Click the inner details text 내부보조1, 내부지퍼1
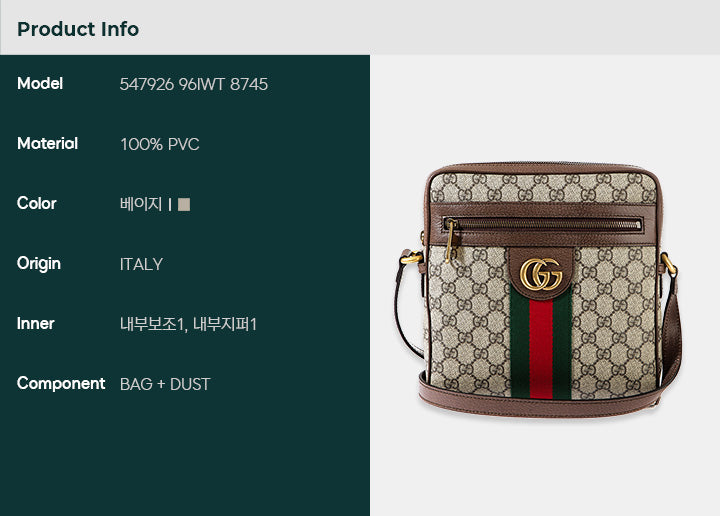Image resolution: width=720 pixels, height=516 pixels. pos(188,324)
